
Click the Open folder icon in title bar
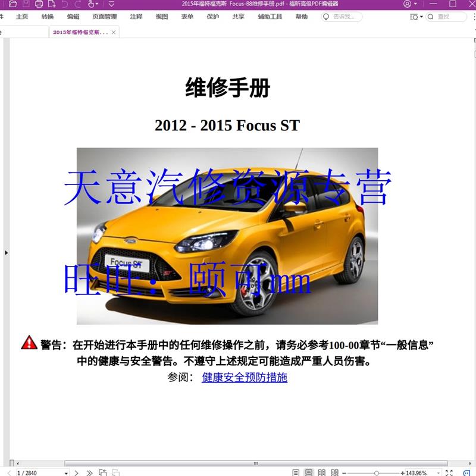pos(12,4)
